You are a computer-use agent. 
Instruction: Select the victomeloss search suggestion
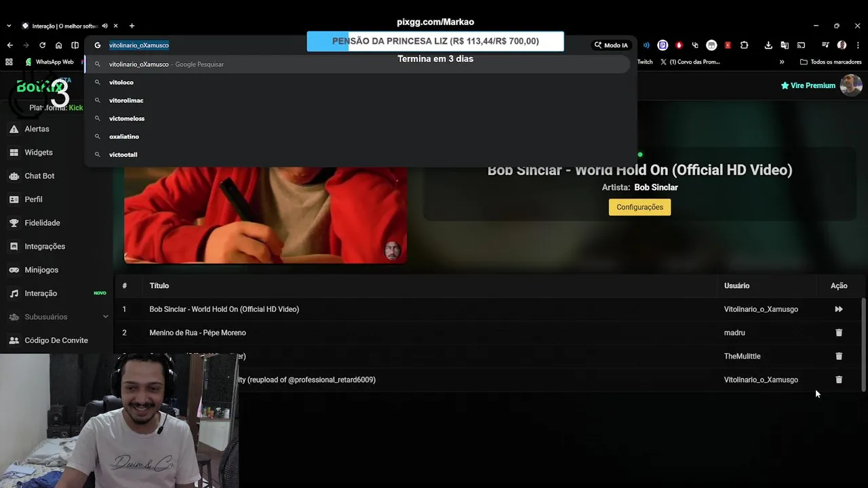pos(357,119)
